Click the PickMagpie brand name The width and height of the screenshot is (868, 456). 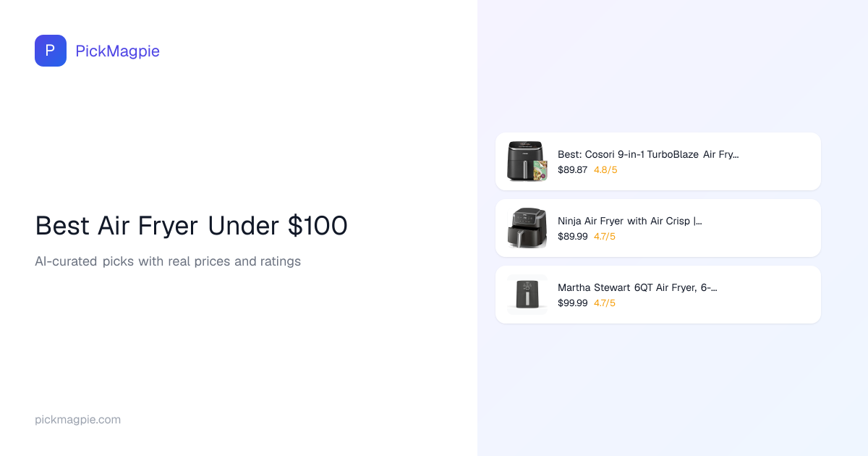tap(117, 51)
